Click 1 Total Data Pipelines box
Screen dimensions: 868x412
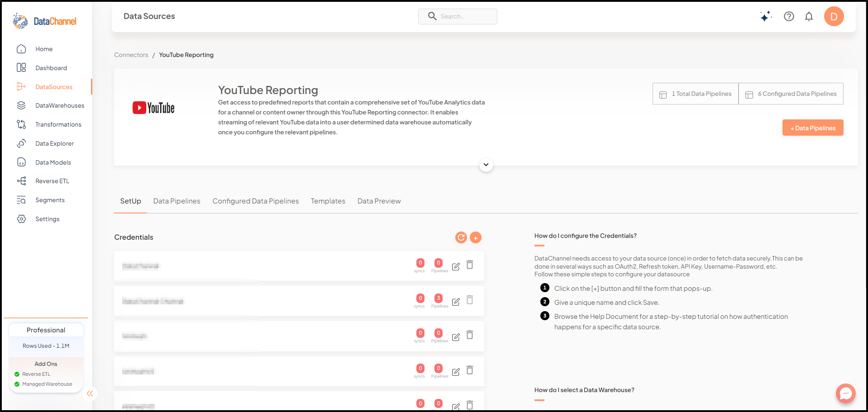pyautogui.click(x=696, y=94)
